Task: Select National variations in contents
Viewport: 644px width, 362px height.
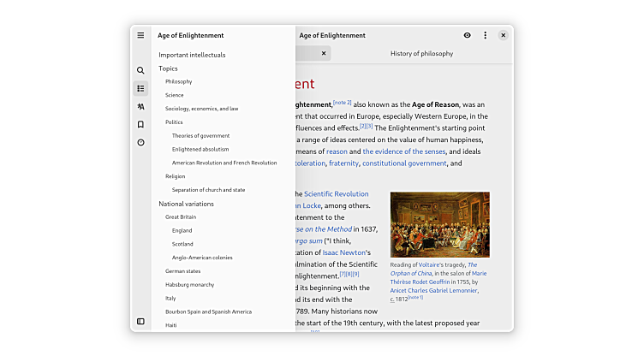Action: (186, 204)
